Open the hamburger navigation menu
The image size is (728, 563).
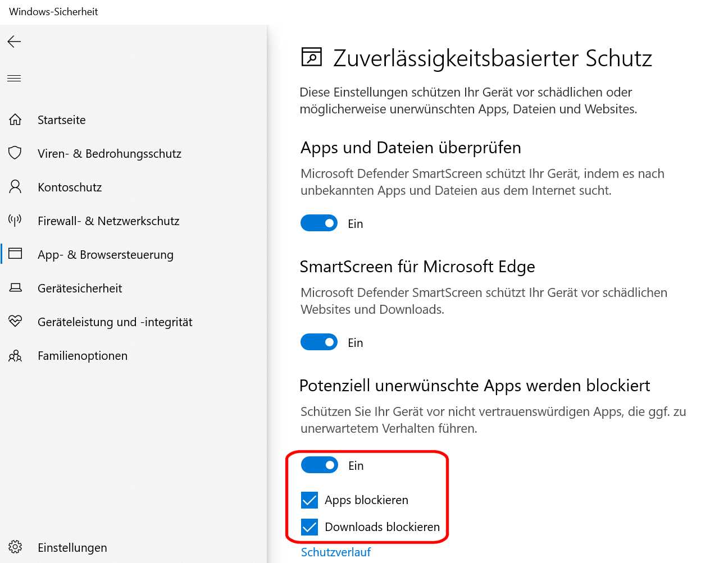click(x=14, y=78)
